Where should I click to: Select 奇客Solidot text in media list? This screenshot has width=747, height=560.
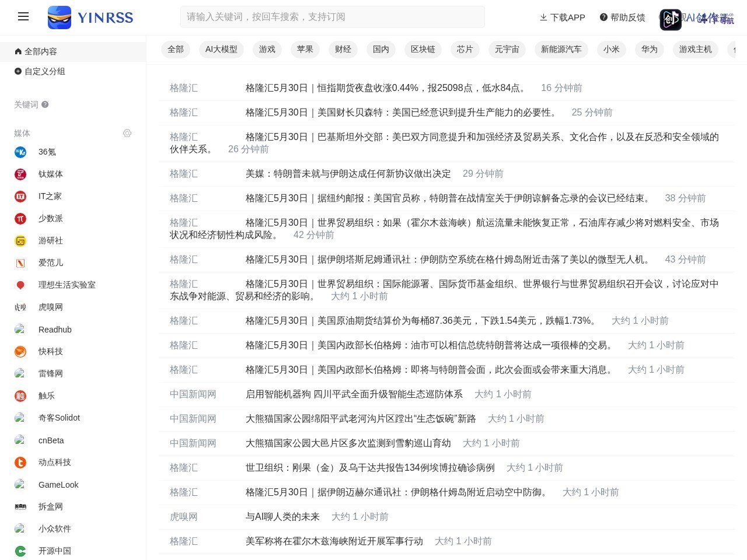point(59,418)
